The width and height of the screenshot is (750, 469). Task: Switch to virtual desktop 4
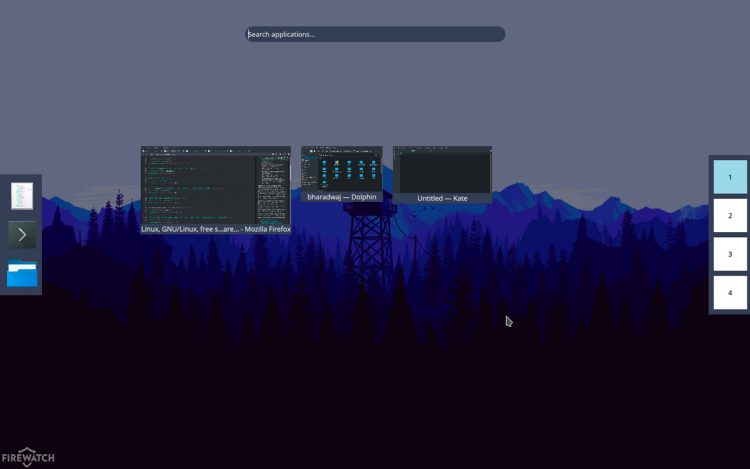point(730,293)
